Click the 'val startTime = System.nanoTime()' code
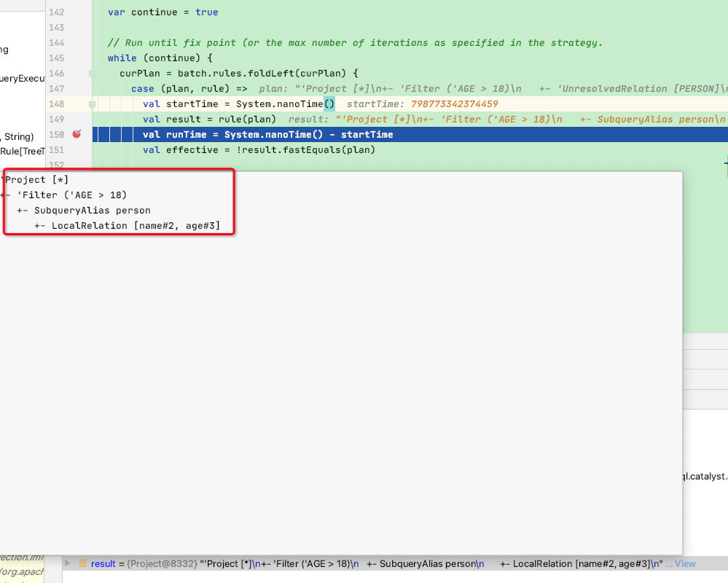This screenshot has width=728, height=583. 238,104
